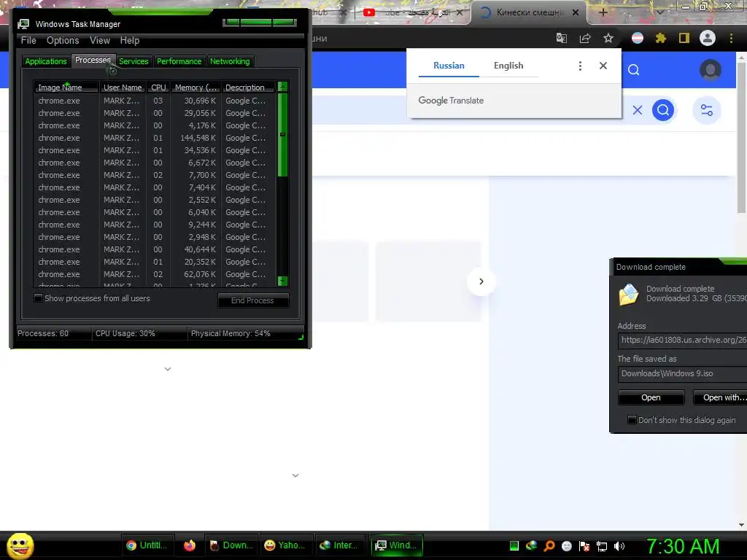The width and height of the screenshot is (747, 560).
Task: Click the round blue search button
Action: tap(663, 111)
